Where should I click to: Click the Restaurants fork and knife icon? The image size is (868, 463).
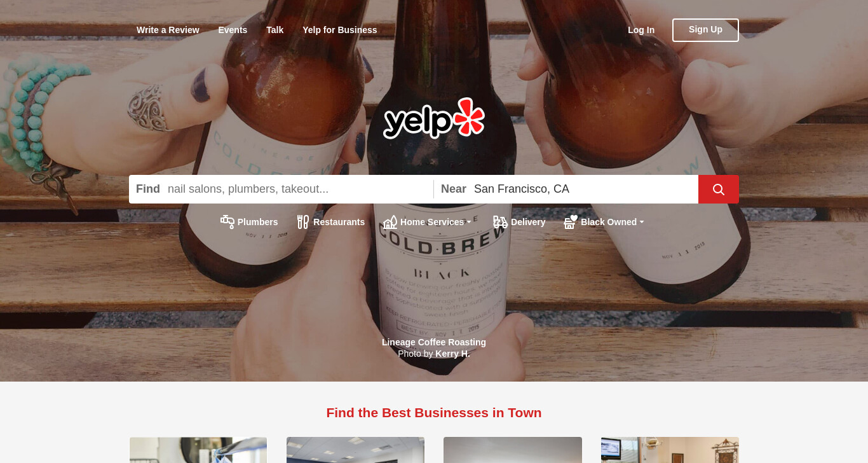coord(303,221)
